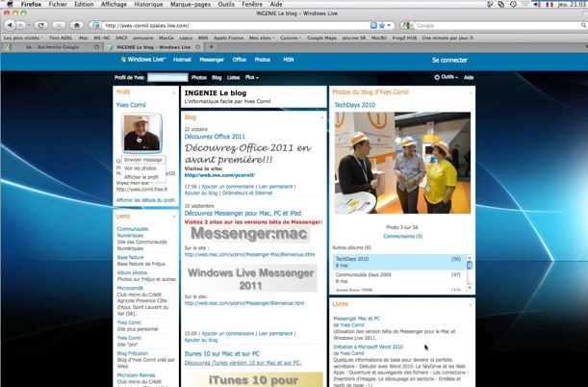Open the Marque-pages menu
The height and width of the screenshot is (387, 588).
(191, 4)
